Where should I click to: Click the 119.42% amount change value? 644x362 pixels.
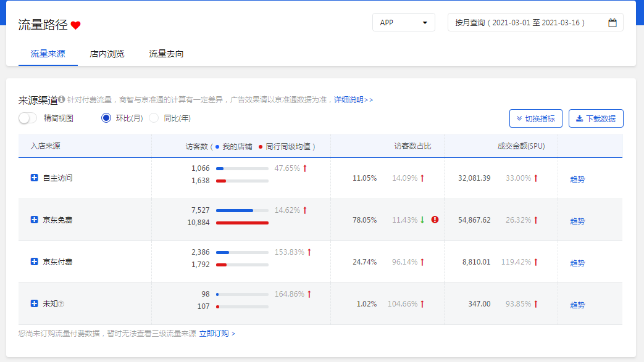tap(516, 262)
